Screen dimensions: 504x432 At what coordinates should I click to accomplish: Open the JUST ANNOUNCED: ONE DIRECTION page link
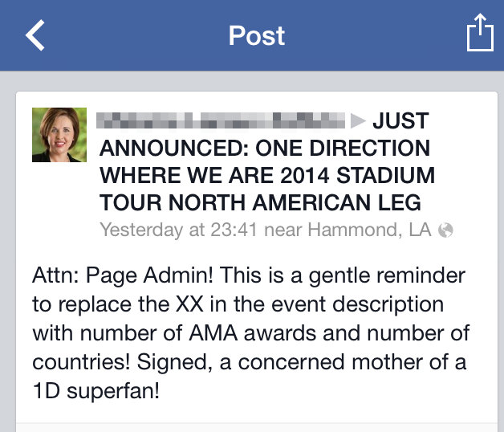pos(265,149)
